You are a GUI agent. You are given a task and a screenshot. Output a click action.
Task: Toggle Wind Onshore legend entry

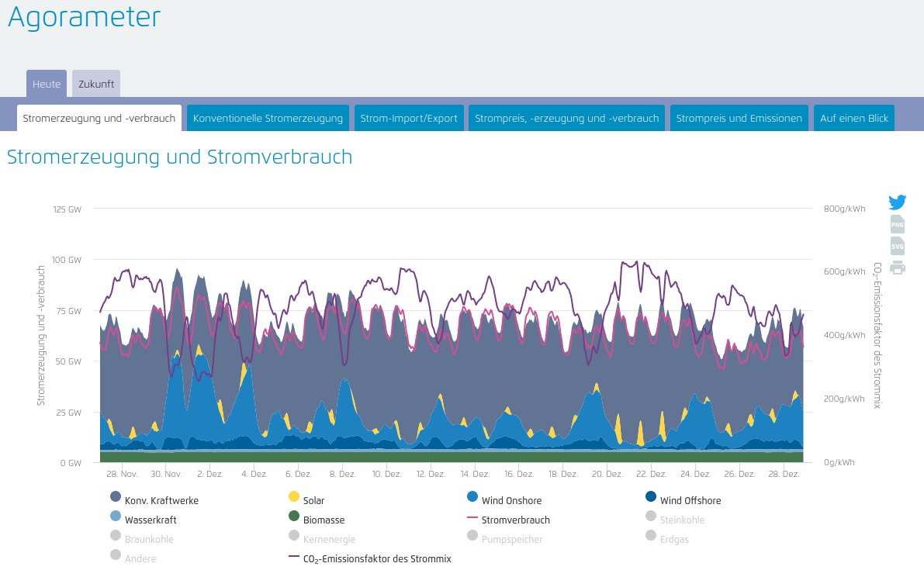[x=504, y=500]
